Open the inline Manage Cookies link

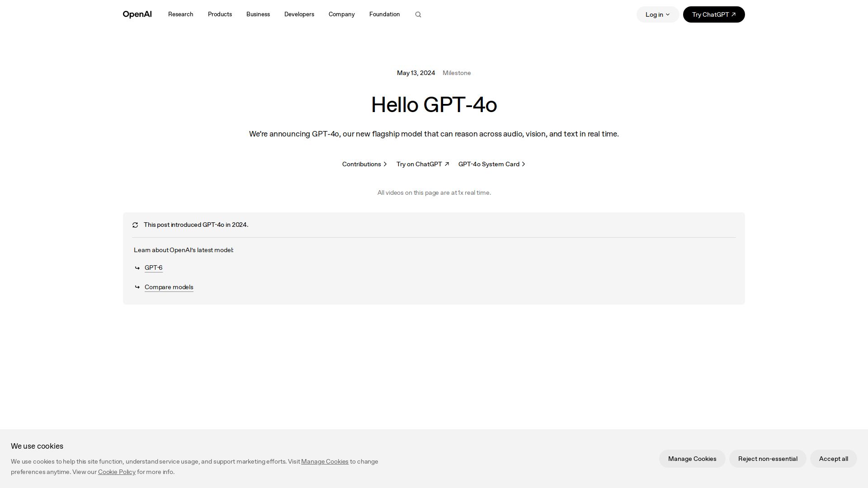[x=325, y=461]
